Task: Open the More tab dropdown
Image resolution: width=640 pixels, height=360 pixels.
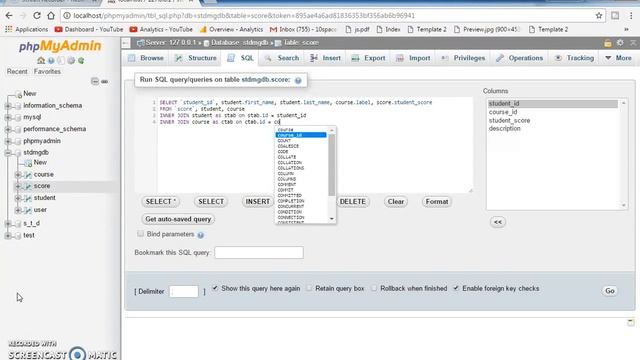Action: pos(618,58)
